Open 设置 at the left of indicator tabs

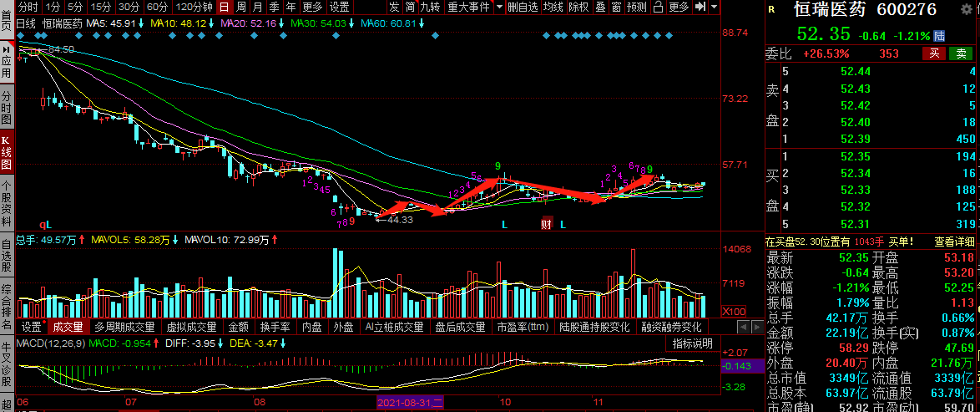(32, 327)
